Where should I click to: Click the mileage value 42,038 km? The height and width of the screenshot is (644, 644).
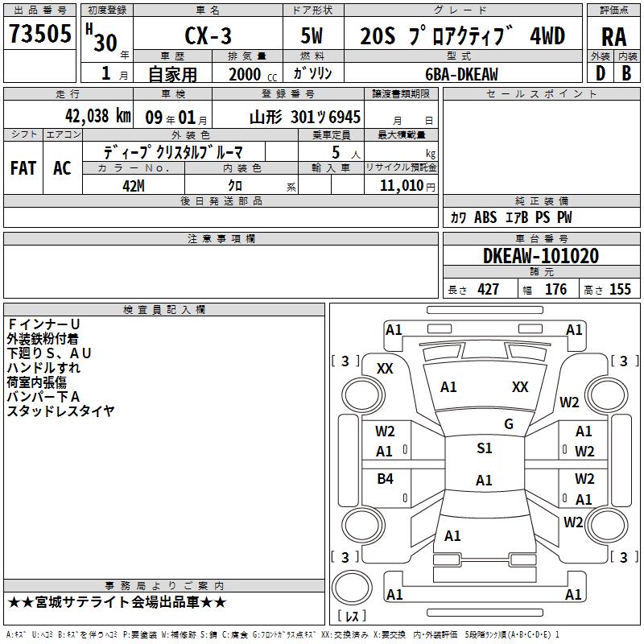[x=97, y=116]
